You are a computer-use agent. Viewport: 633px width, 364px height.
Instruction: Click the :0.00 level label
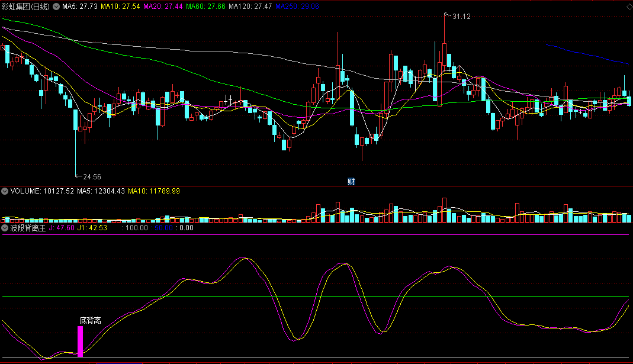(x=185, y=228)
